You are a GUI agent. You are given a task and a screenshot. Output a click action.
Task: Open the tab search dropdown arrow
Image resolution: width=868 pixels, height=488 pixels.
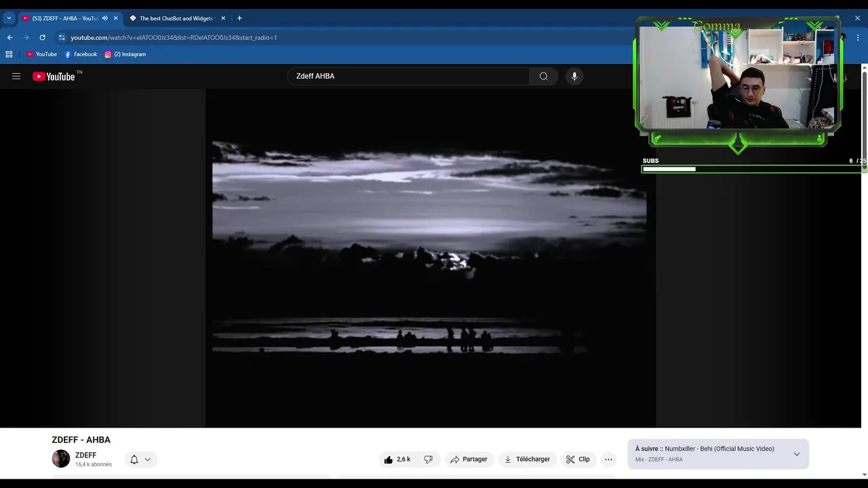pyautogui.click(x=9, y=18)
